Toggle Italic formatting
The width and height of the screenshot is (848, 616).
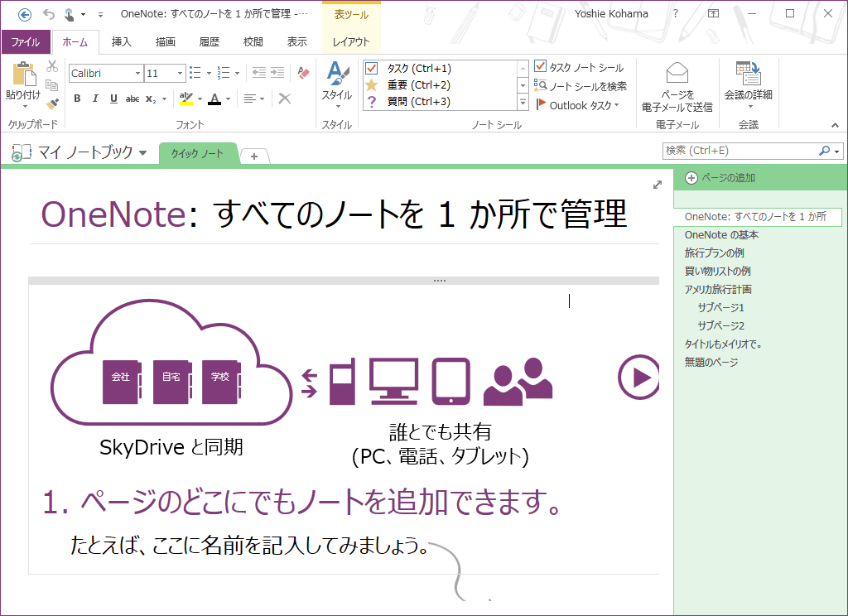click(95, 99)
